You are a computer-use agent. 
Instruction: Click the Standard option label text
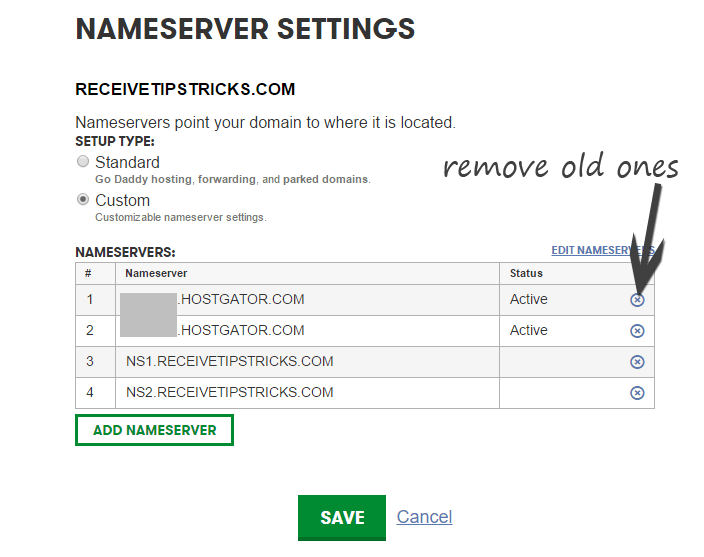128,162
